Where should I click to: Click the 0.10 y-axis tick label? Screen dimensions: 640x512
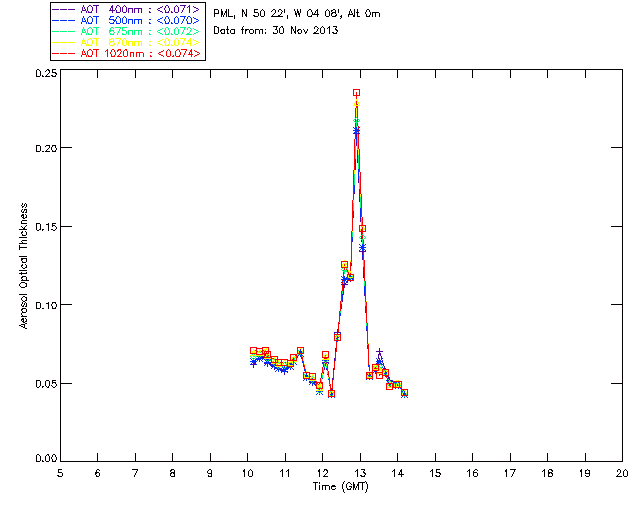(46, 305)
